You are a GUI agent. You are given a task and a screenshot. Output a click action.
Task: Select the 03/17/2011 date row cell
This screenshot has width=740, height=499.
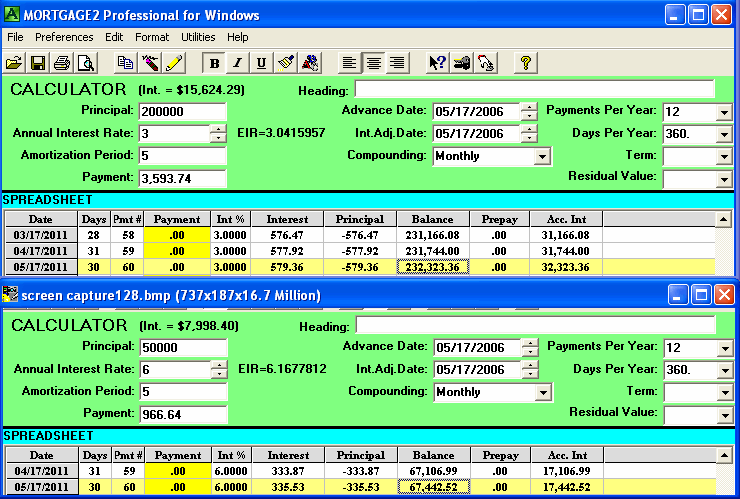[x=41, y=235]
